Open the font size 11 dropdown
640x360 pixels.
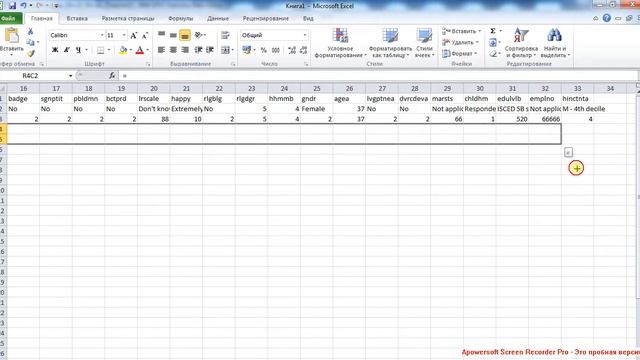pyautogui.click(x=124, y=36)
